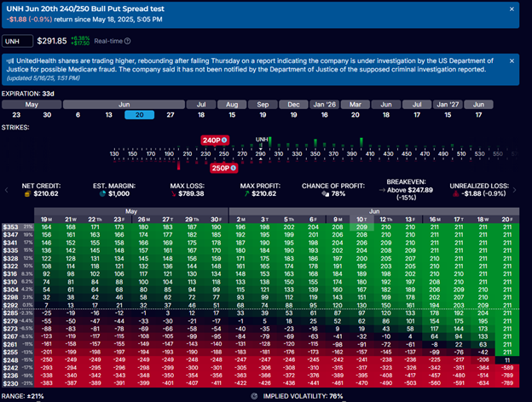The image size is (532, 402).
Task: Click the Implied Volatility icon
Action: [254, 396]
